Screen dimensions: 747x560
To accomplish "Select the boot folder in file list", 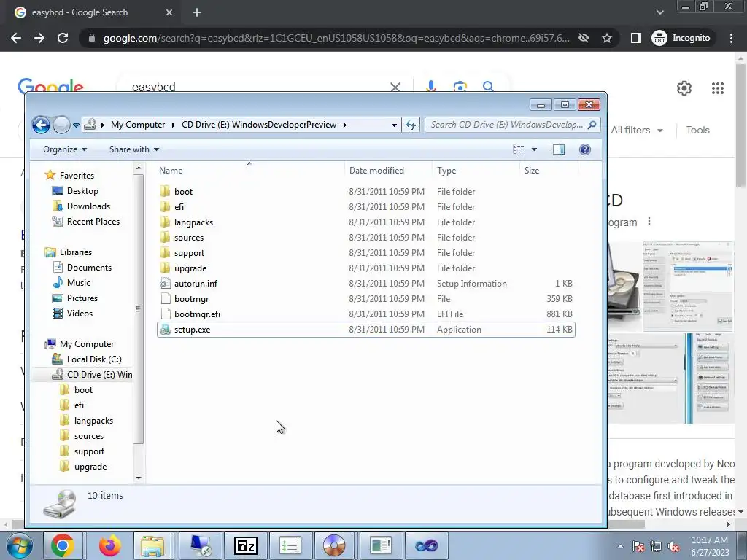I will click(366, 192).
